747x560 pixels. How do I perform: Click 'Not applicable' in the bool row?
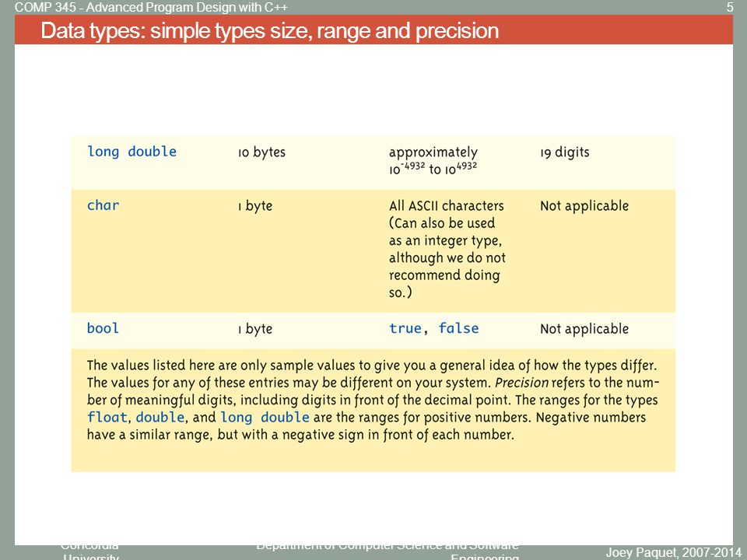tap(584, 329)
